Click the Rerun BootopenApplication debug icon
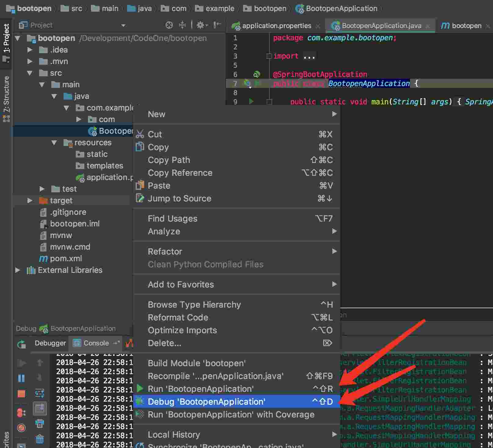 click(x=21, y=344)
